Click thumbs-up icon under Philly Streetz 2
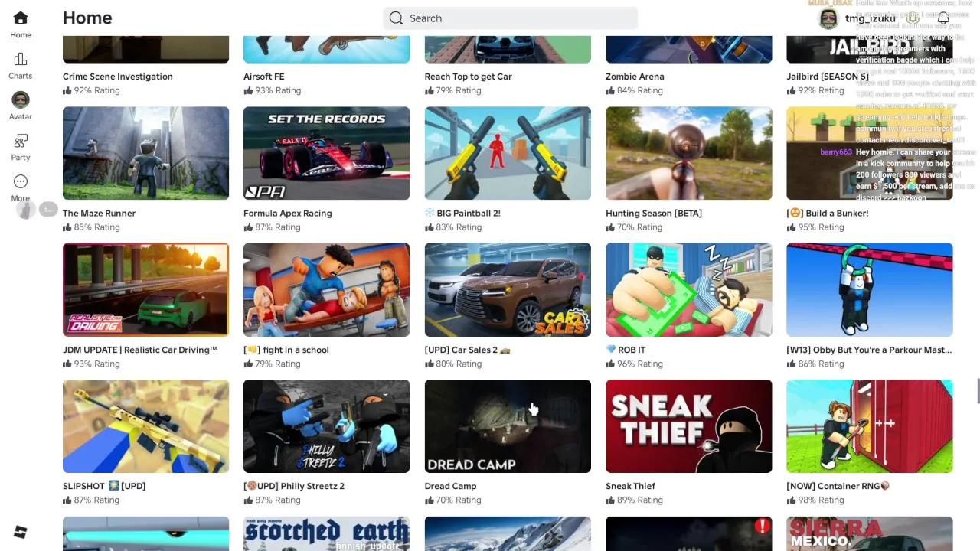Viewport: 980px width, 551px height. [x=248, y=500]
